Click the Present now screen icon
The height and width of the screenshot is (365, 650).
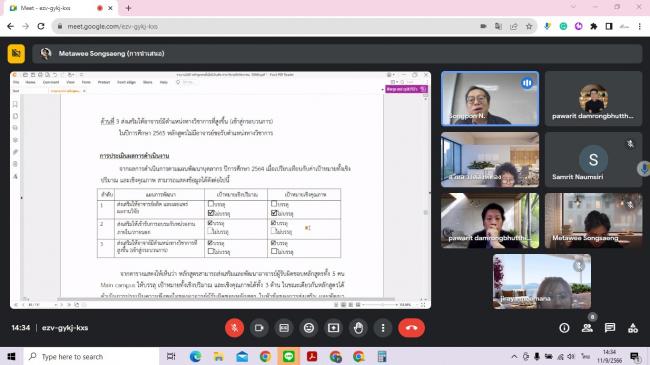[x=333, y=328]
